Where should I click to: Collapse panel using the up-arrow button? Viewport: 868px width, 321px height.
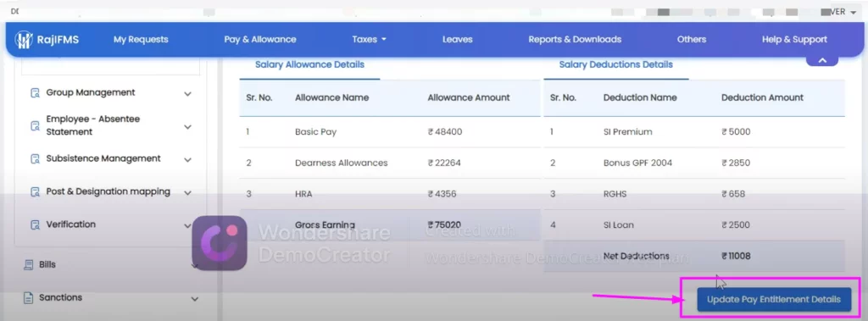tap(822, 60)
